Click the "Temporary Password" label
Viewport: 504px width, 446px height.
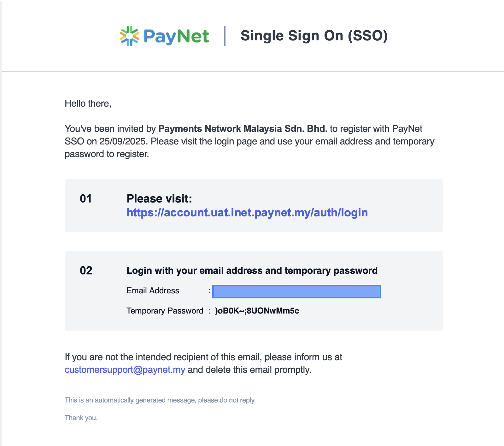(165, 311)
